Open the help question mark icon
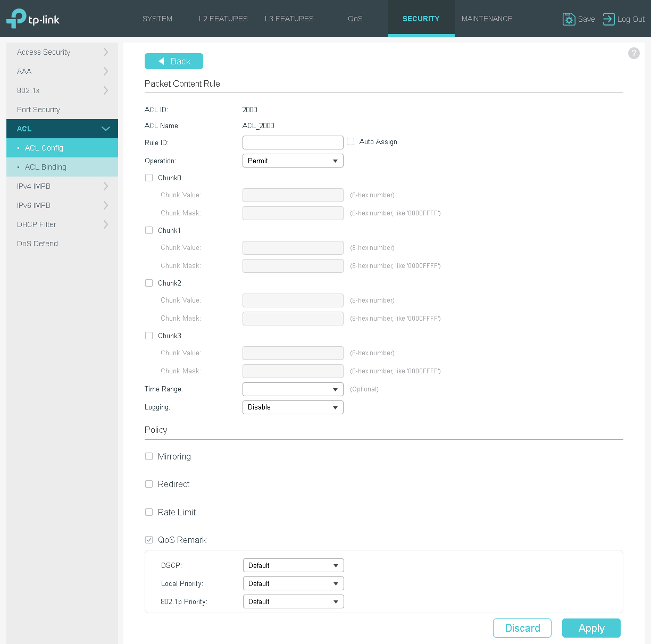Screen dimensions: 651x644 [x=633, y=53]
